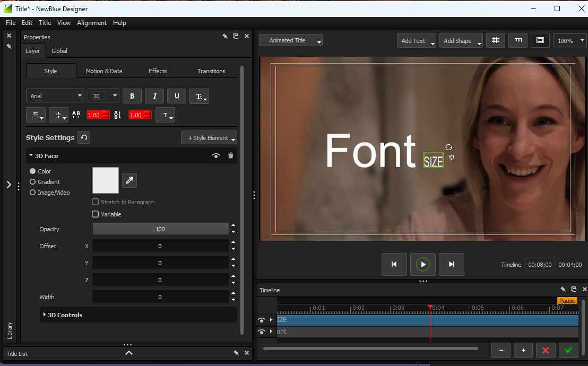Image resolution: width=588 pixels, height=366 pixels.
Task: Toggle Italic text formatting
Action: click(x=154, y=96)
